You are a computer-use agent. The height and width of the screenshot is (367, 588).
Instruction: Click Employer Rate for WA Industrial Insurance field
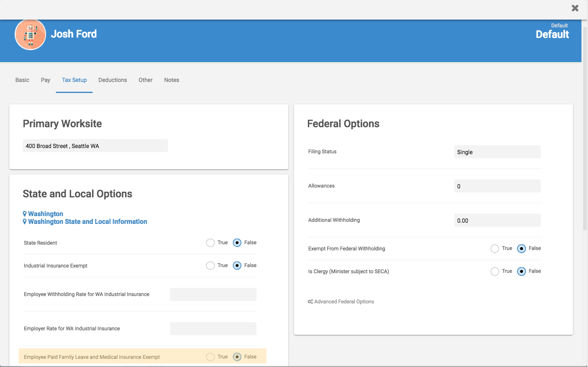(213, 329)
